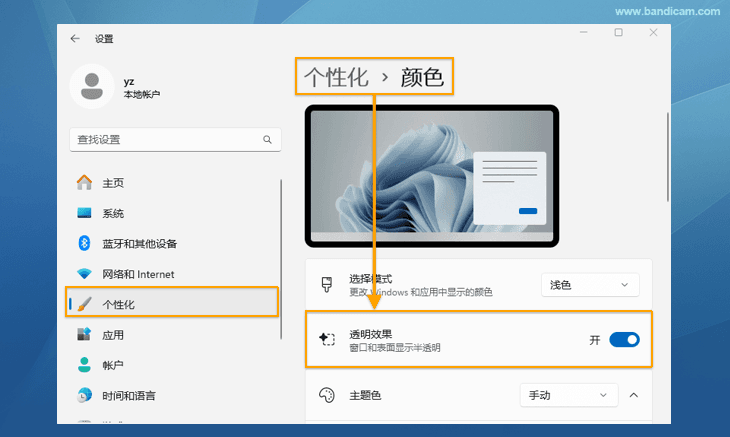Close the 设置 window
Viewport: 730px width, 437px height.
[653, 32]
